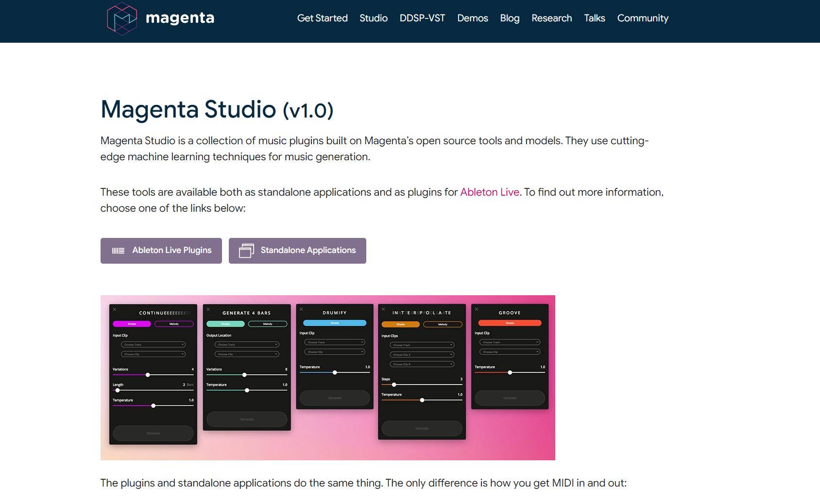
Task: Open the Choose Clip dropdown in Generate 4 Bars
Action: (247, 354)
